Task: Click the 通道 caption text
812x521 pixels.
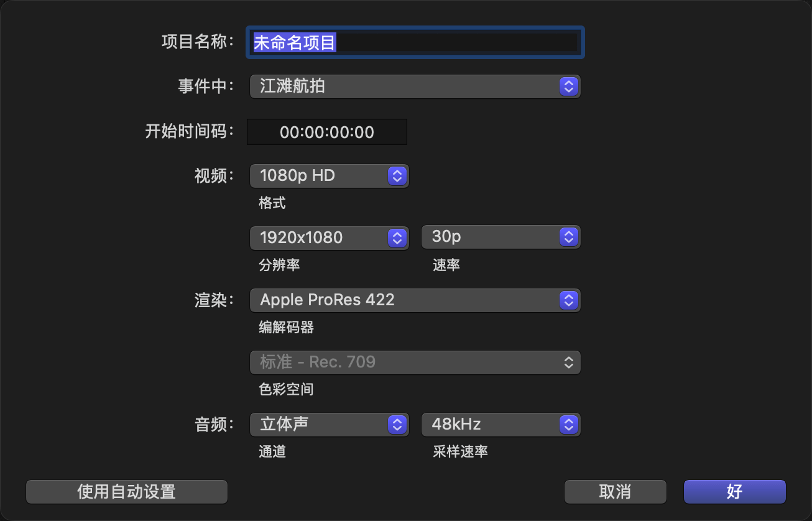Action: click(x=272, y=451)
